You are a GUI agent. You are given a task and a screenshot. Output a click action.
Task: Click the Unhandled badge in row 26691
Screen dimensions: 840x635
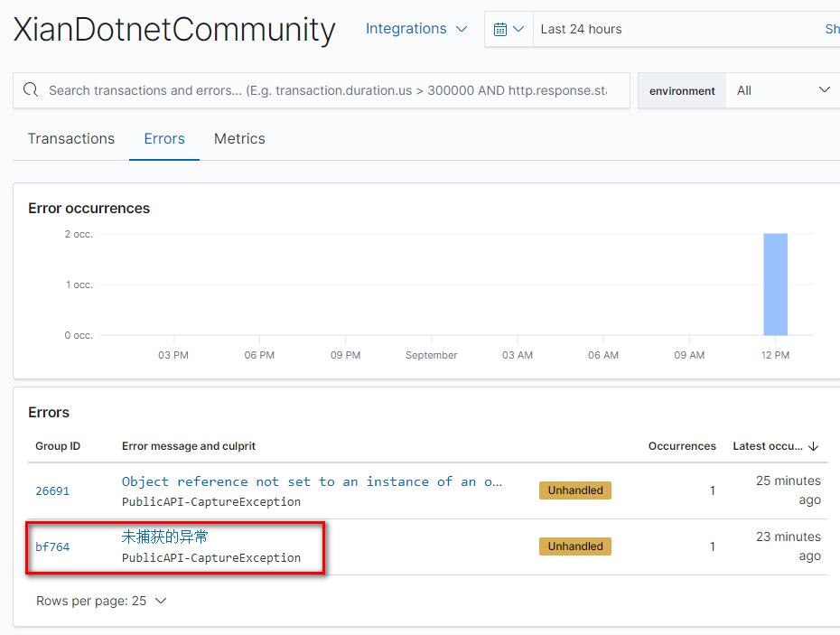coord(574,490)
